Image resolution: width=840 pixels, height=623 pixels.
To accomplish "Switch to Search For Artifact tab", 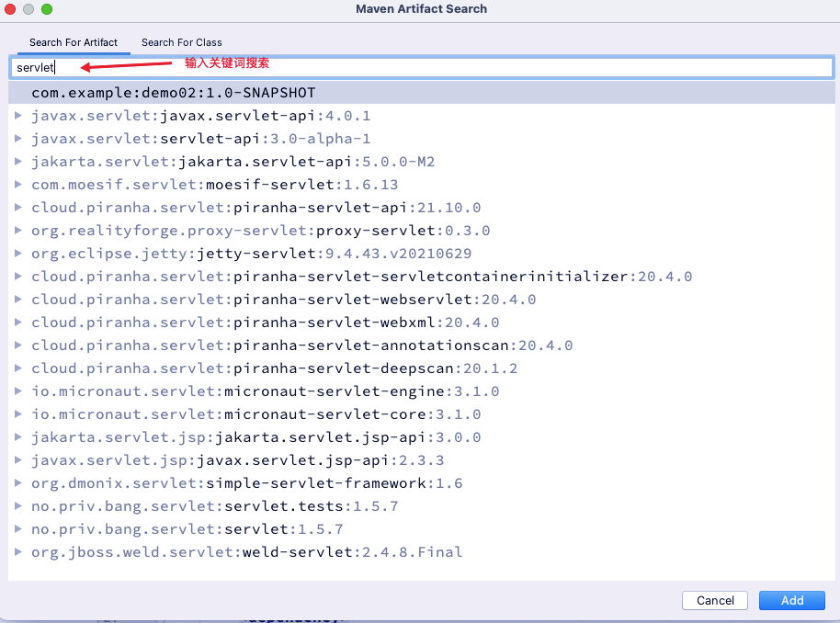I will pos(74,42).
